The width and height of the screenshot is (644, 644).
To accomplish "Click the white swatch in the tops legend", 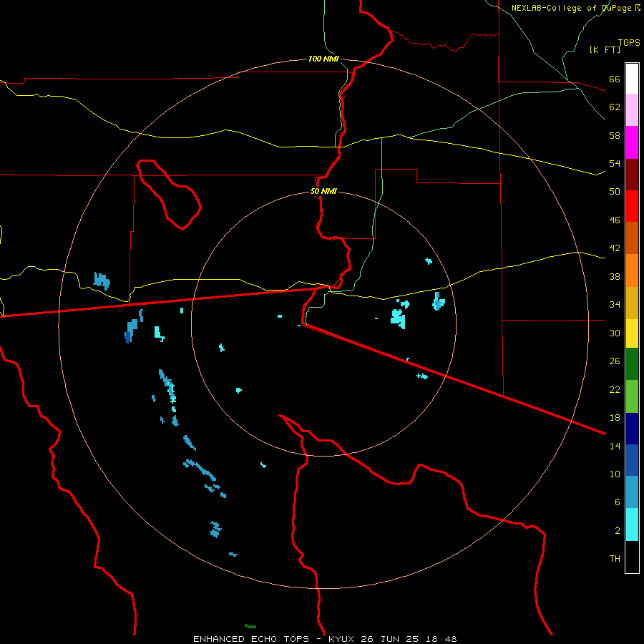I will [x=632, y=79].
